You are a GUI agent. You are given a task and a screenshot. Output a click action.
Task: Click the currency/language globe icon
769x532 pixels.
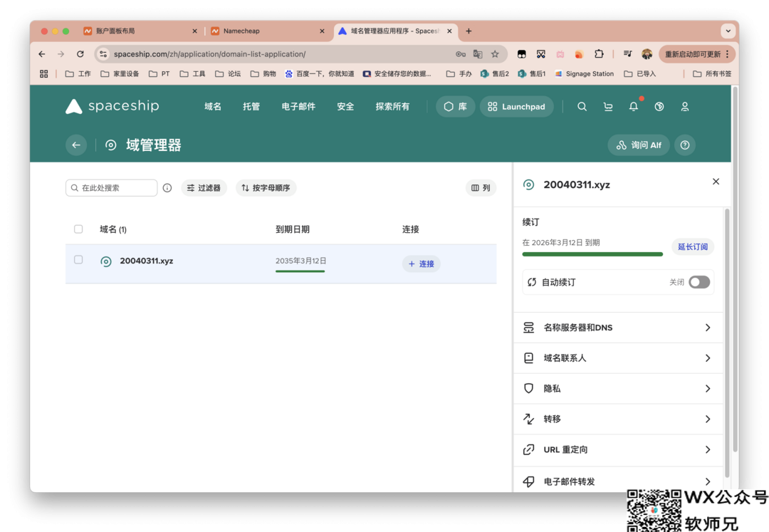coord(659,106)
